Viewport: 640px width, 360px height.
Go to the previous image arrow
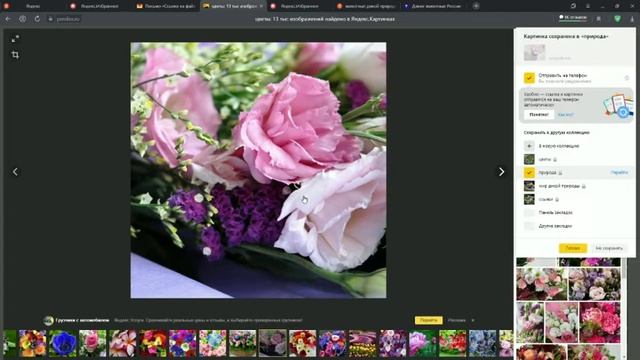click(15, 172)
